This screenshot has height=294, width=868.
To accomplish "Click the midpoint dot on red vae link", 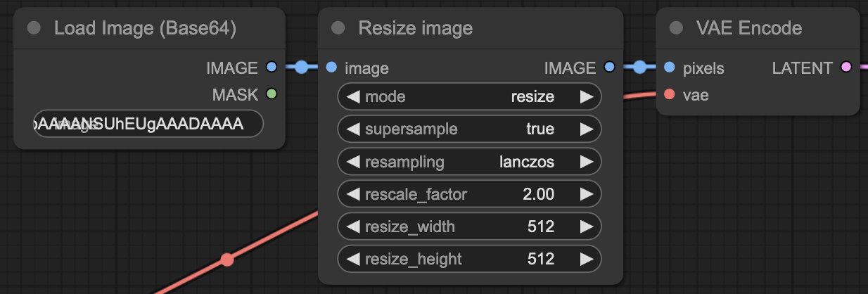I will (x=226, y=260).
